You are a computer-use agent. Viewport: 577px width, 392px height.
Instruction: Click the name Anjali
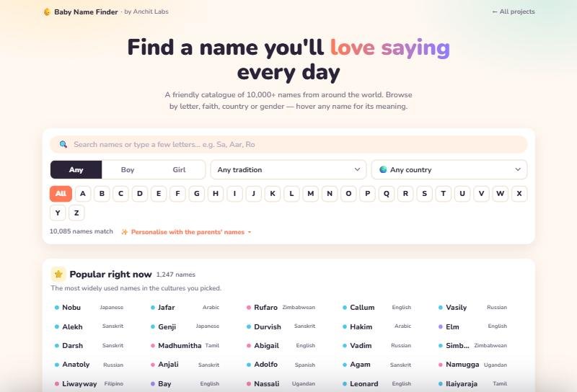pos(168,365)
